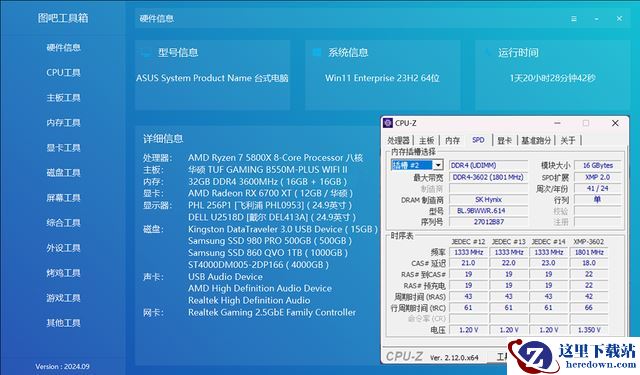Click the AMD Radeon RX 6700 XT line

tap(270, 193)
